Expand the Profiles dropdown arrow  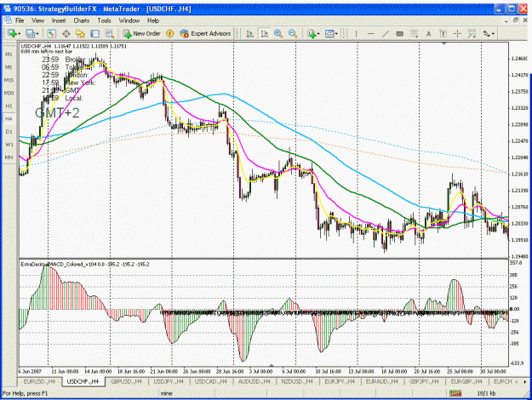point(37,33)
